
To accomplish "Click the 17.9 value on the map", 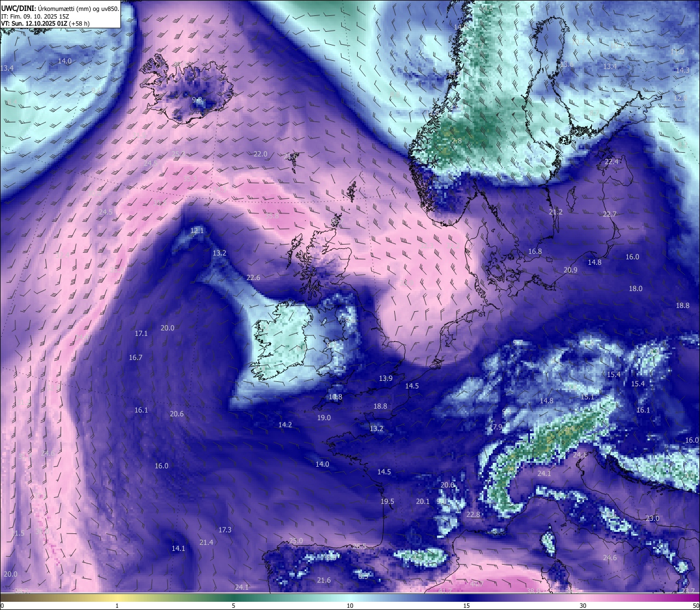I will point(495,427).
